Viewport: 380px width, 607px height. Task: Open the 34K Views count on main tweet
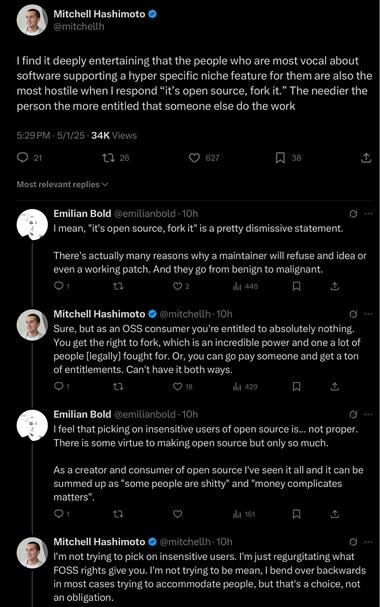(x=114, y=135)
